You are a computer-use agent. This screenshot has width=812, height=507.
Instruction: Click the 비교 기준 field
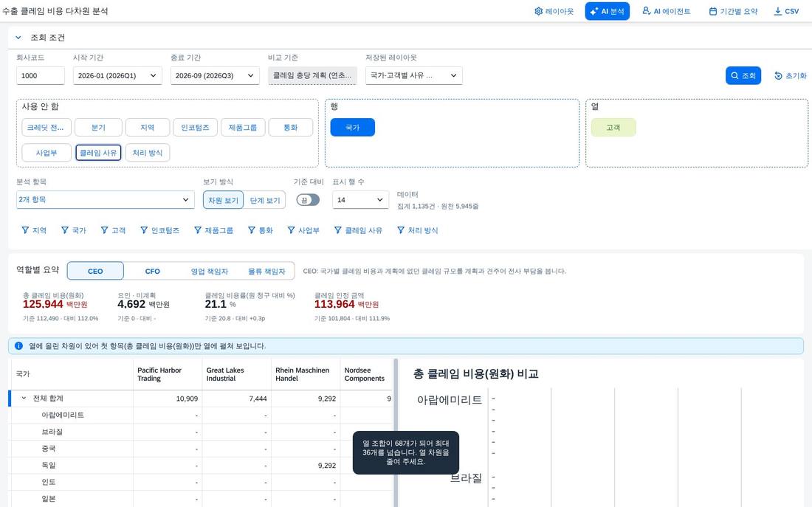pyautogui.click(x=312, y=75)
